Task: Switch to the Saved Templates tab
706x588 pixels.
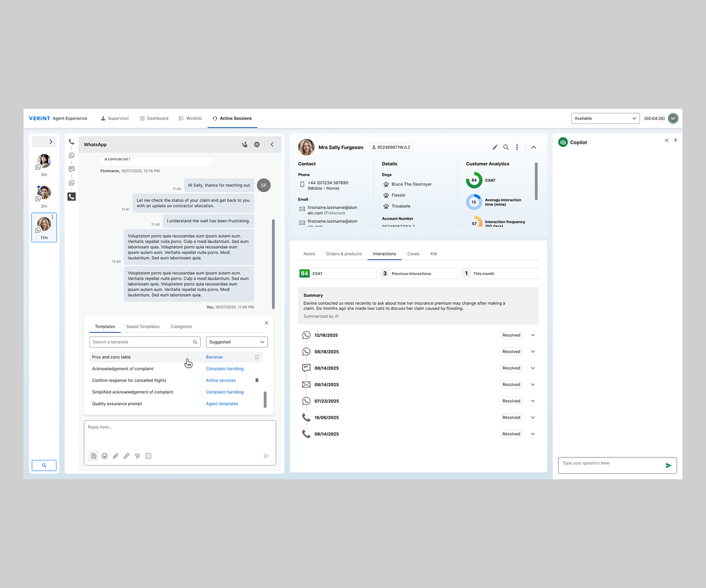Action: (143, 326)
